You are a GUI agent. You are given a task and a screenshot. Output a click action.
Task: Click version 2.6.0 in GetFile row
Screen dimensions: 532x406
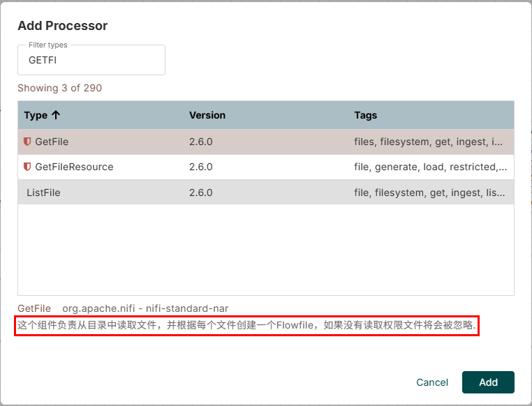coord(201,142)
